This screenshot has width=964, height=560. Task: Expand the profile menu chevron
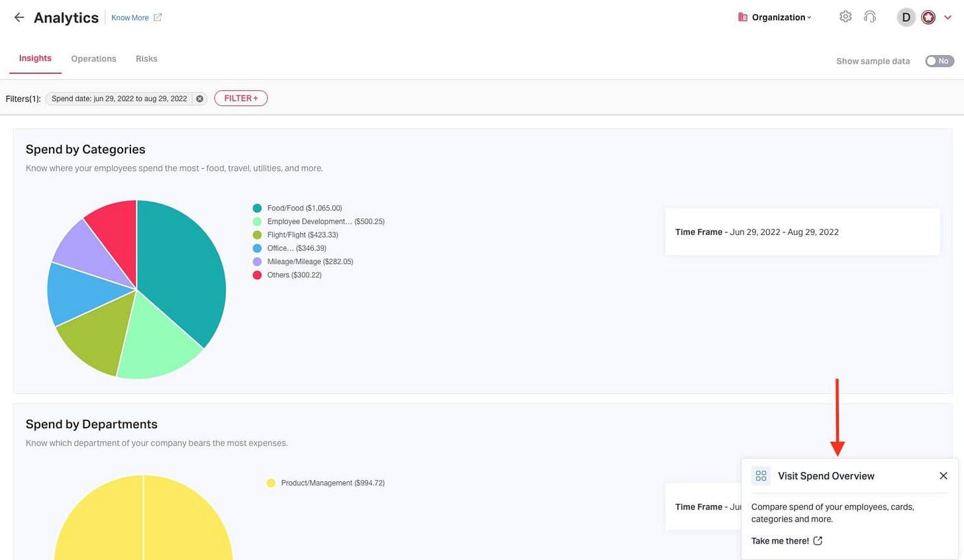pos(947,18)
